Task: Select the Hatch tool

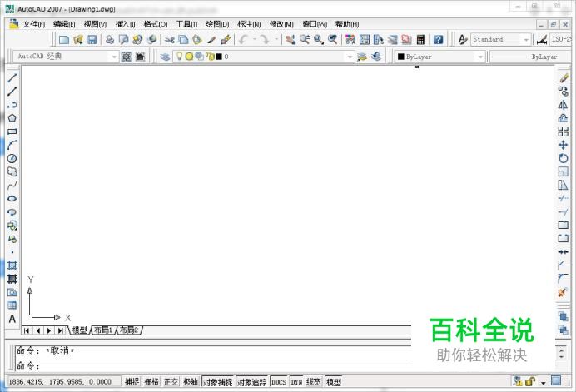Action: tap(12, 265)
